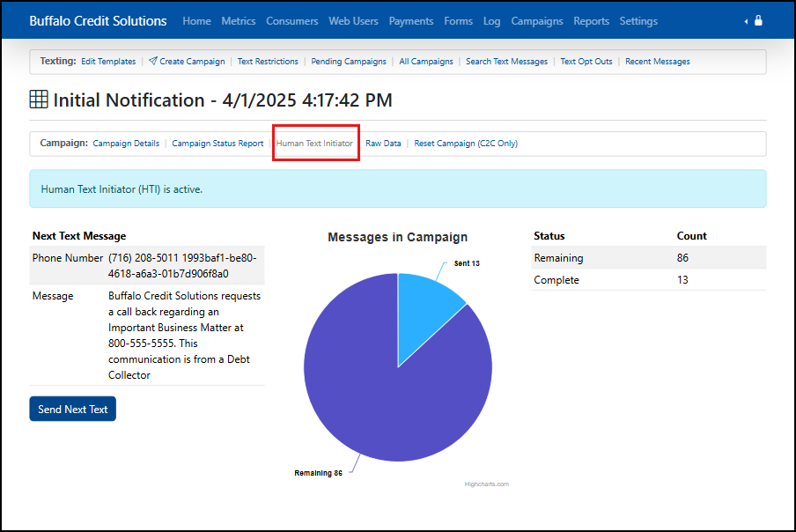Click the 'Next Text Message' heading
This screenshot has width=796, height=532.
pos(79,236)
